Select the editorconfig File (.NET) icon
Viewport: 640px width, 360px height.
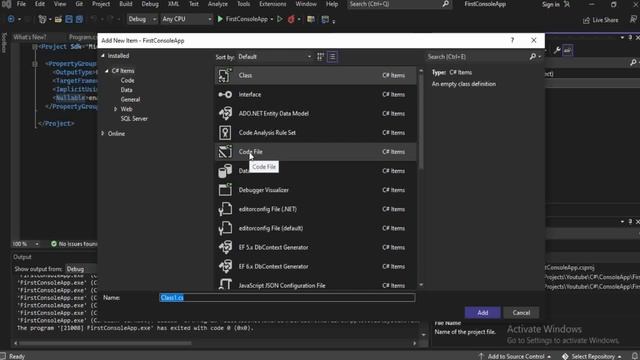click(225, 209)
